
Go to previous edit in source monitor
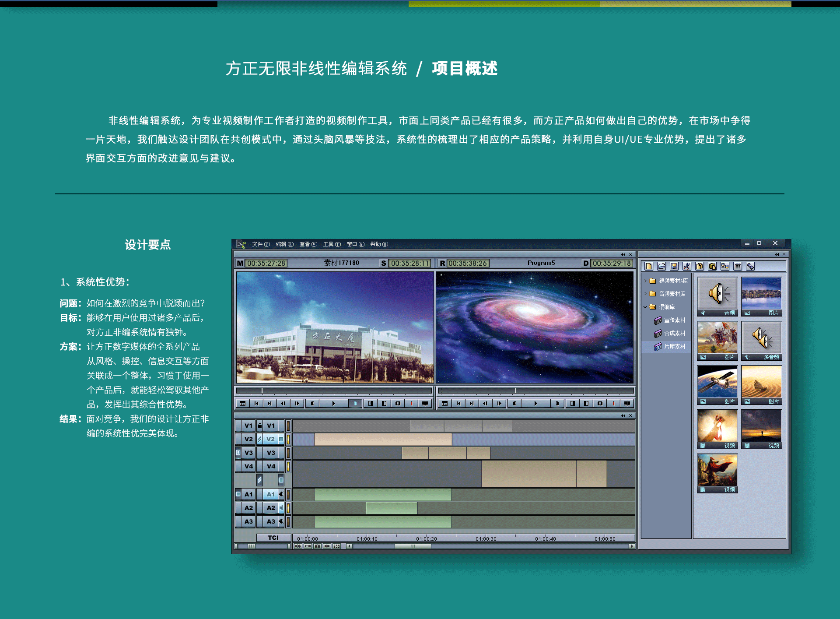256,403
